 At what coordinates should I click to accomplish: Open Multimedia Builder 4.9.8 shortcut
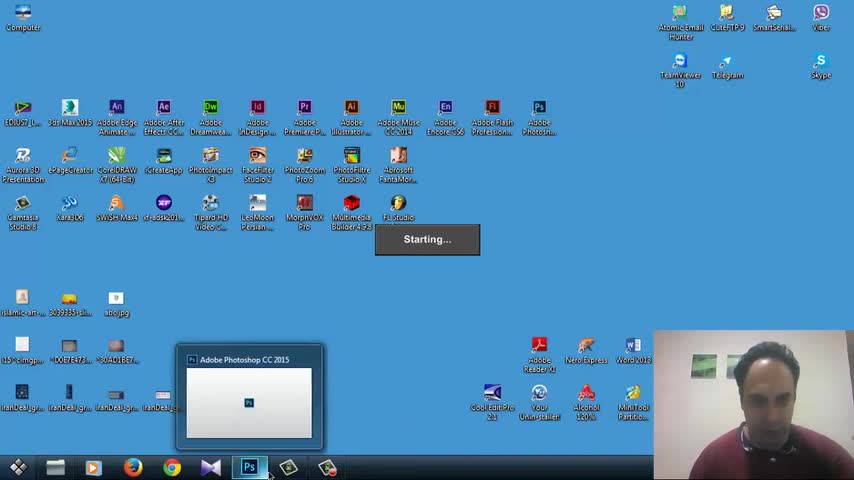point(351,212)
